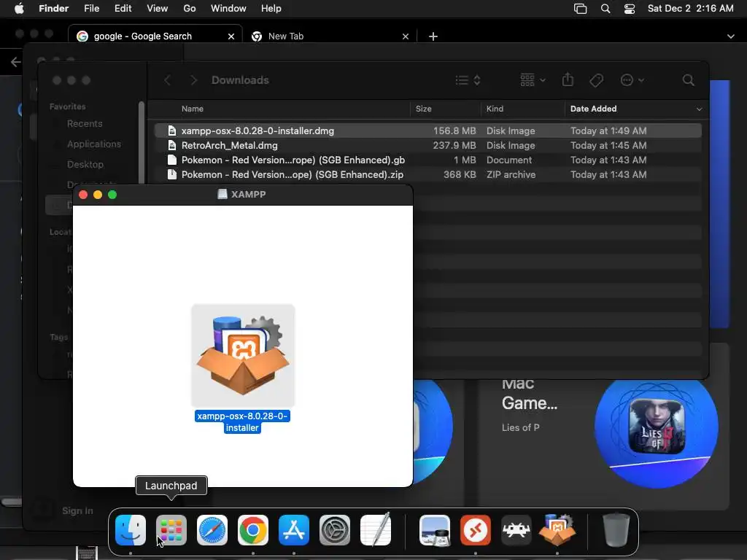The image size is (747, 560).
Task: Sort by the Kind column header
Action: (x=495, y=109)
